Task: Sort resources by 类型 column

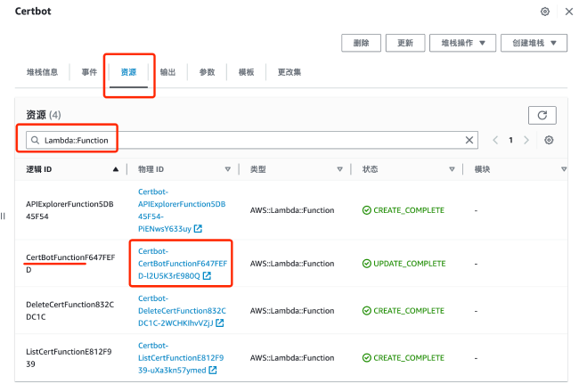Action: pos(339,169)
